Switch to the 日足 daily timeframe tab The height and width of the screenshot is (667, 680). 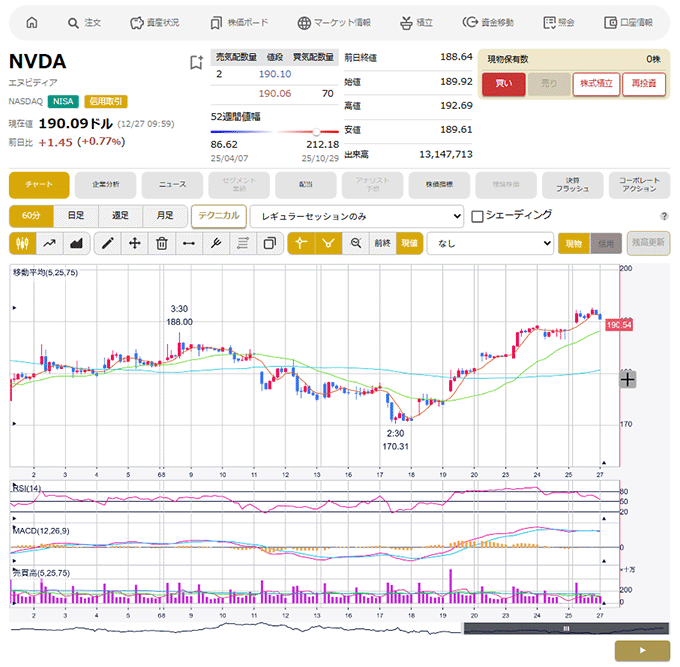coord(76,216)
